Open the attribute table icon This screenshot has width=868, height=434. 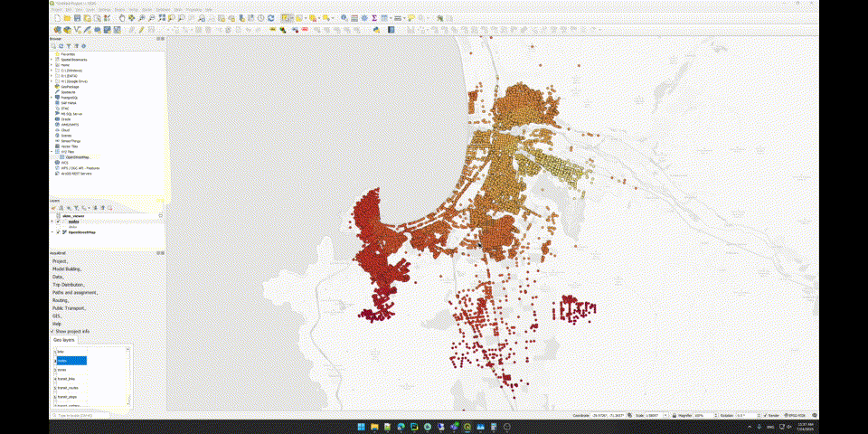click(354, 18)
